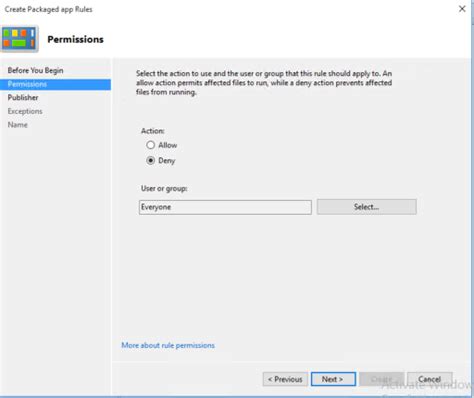Open the Exceptions step in sidebar
474x398 pixels.
point(25,111)
